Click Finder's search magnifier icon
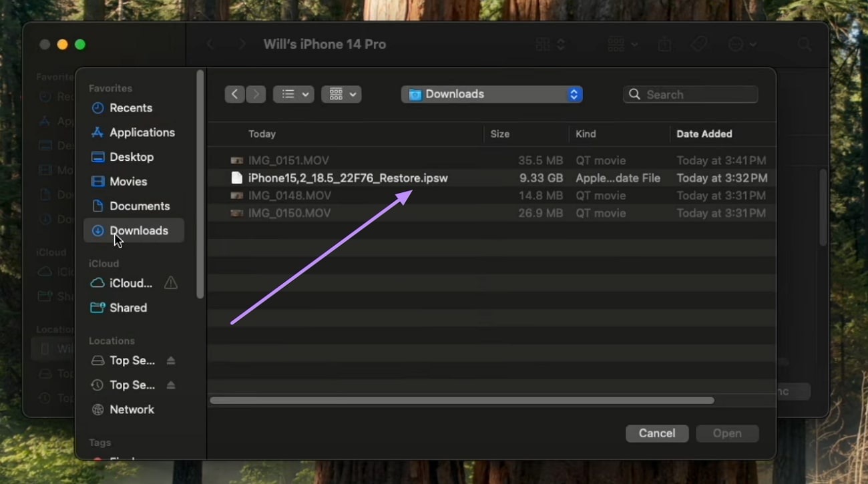 point(805,44)
